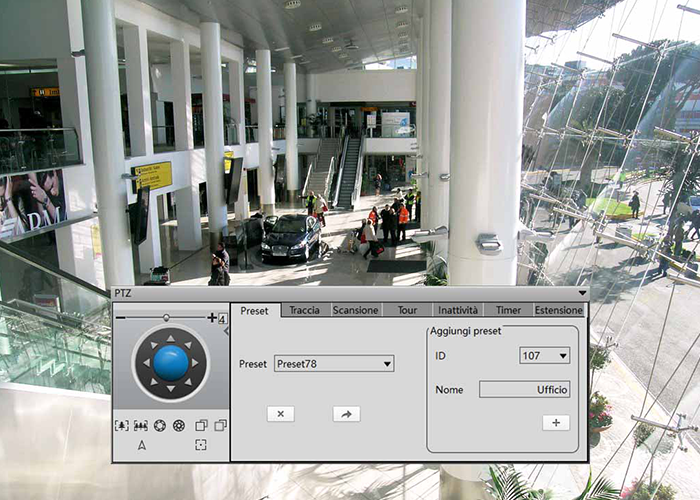The height and width of the screenshot is (500, 700).
Task: Collapse the PTZ panel with title arrow
Action: (x=582, y=293)
